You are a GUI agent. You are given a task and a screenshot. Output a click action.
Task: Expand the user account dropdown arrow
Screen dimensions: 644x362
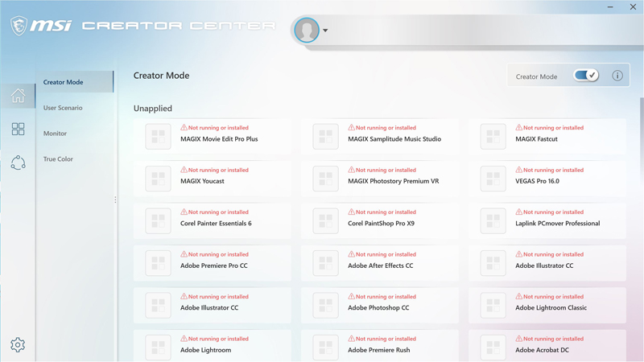coord(325,31)
